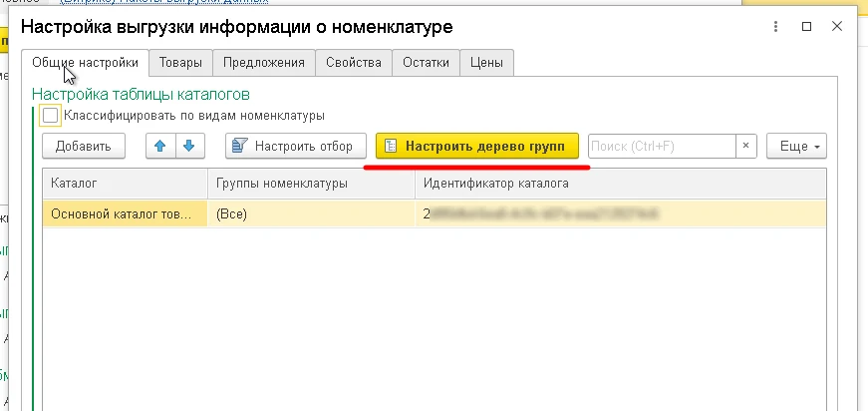Screen dimensions: 868x411
Task: Move catalog row down with blue arrow
Action: tap(190, 147)
